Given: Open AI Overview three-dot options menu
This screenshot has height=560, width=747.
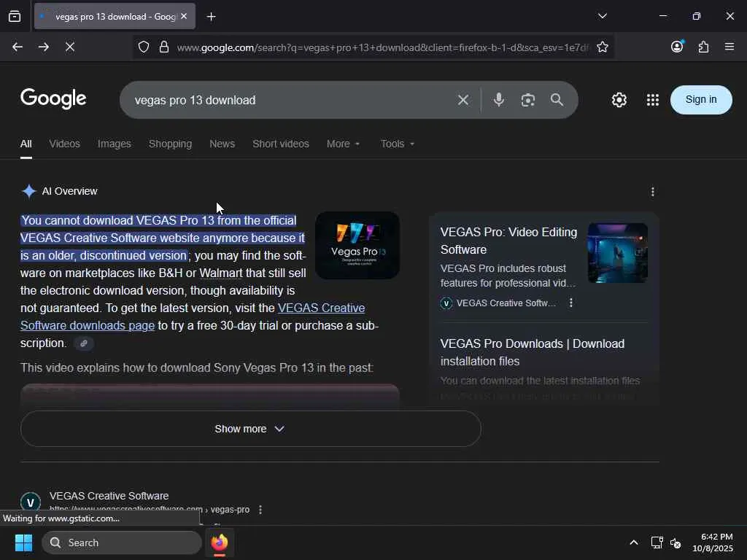Looking at the screenshot, I should pyautogui.click(x=653, y=192).
